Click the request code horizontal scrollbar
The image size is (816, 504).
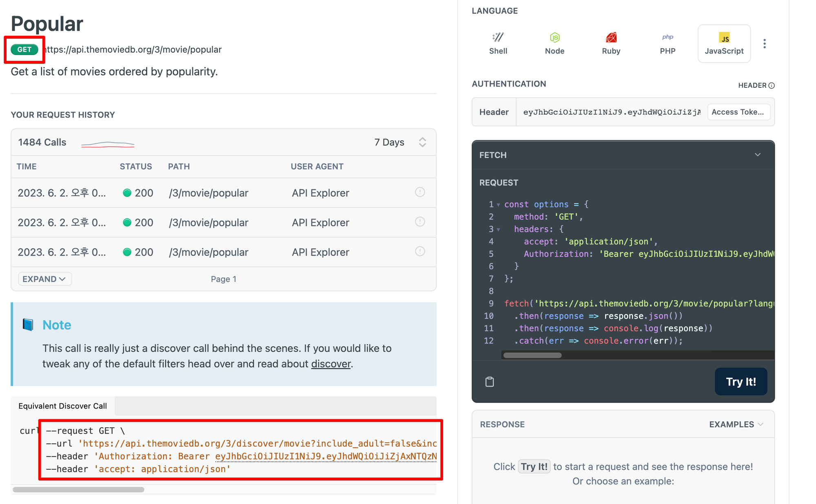pyautogui.click(x=532, y=355)
